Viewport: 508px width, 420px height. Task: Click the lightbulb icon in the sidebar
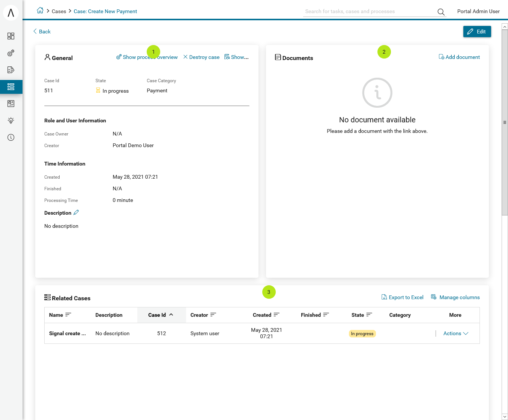[11, 120]
